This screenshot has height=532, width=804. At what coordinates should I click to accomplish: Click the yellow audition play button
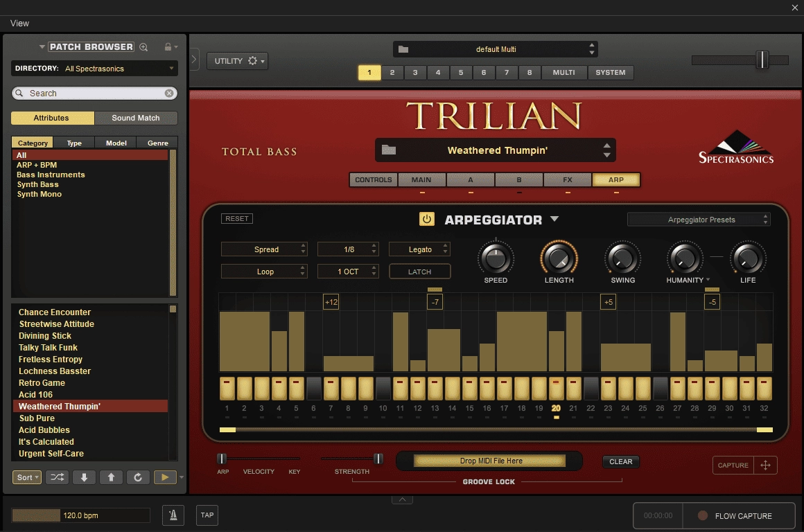tap(164, 477)
